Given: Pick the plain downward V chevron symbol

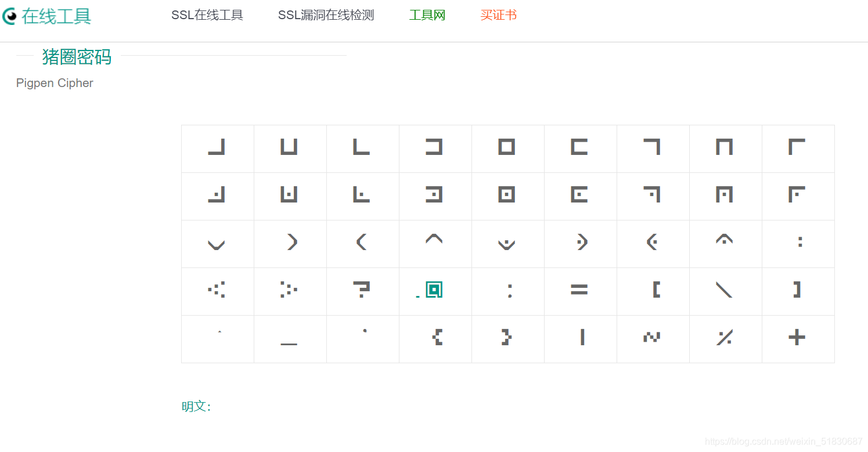Looking at the screenshot, I should [217, 244].
